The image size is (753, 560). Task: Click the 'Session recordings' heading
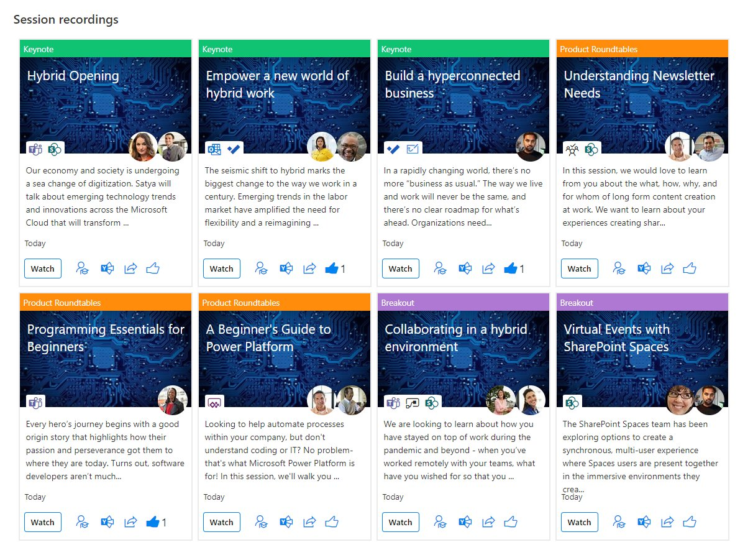pyautogui.click(x=66, y=19)
